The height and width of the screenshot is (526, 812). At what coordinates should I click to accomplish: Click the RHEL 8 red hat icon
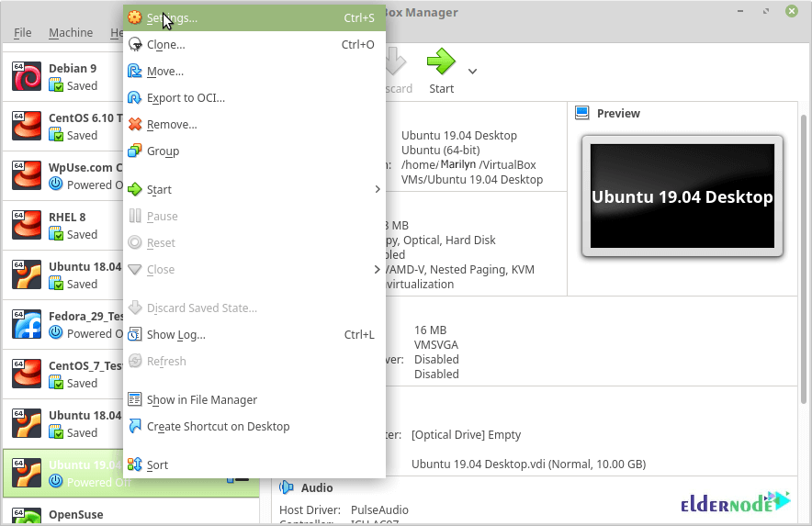[x=27, y=225]
